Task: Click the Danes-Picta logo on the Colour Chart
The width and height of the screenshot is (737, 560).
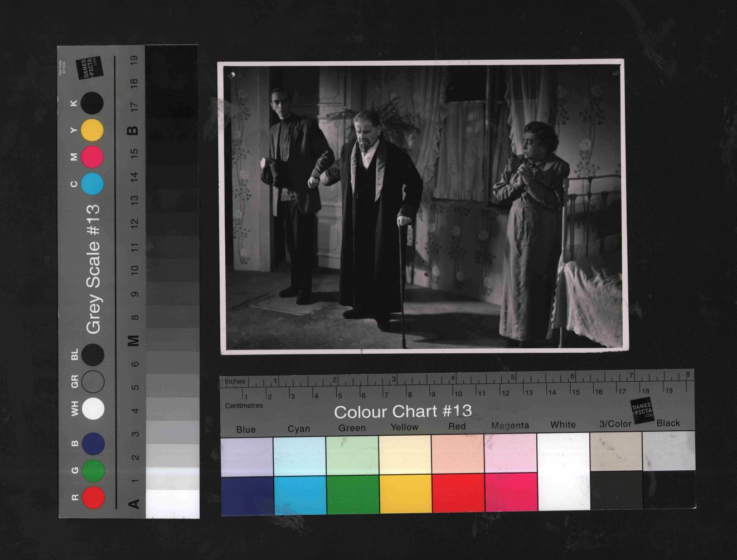Action: click(x=642, y=411)
